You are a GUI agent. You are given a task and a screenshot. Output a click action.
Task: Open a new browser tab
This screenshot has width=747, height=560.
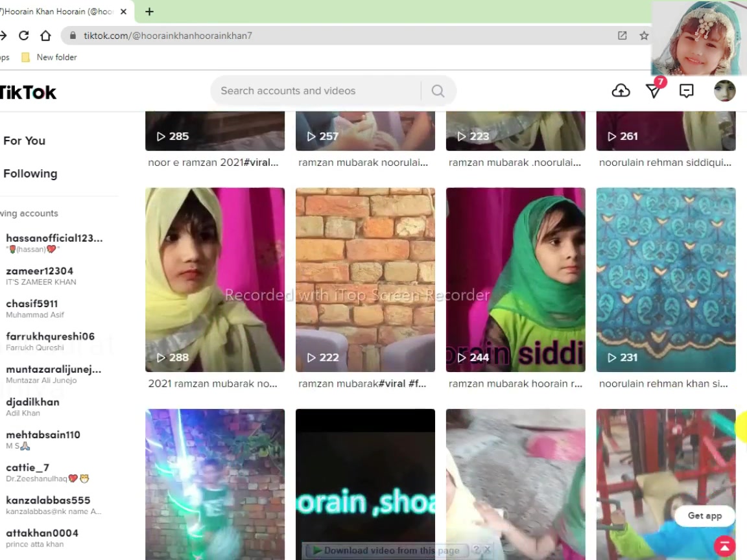point(149,12)
